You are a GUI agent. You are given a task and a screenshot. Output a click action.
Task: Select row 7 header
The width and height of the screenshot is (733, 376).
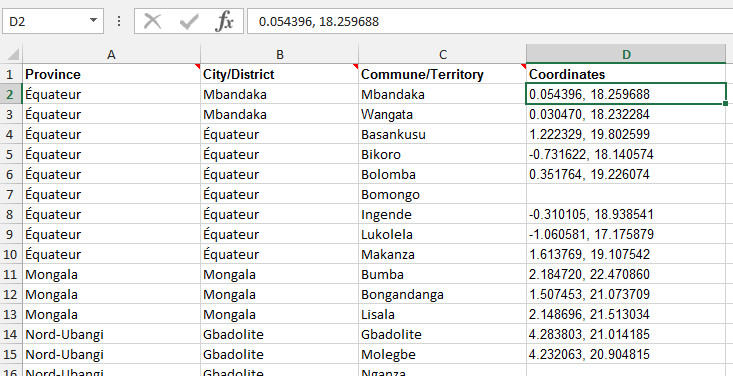pyautogui.click(x=11, y=194)
